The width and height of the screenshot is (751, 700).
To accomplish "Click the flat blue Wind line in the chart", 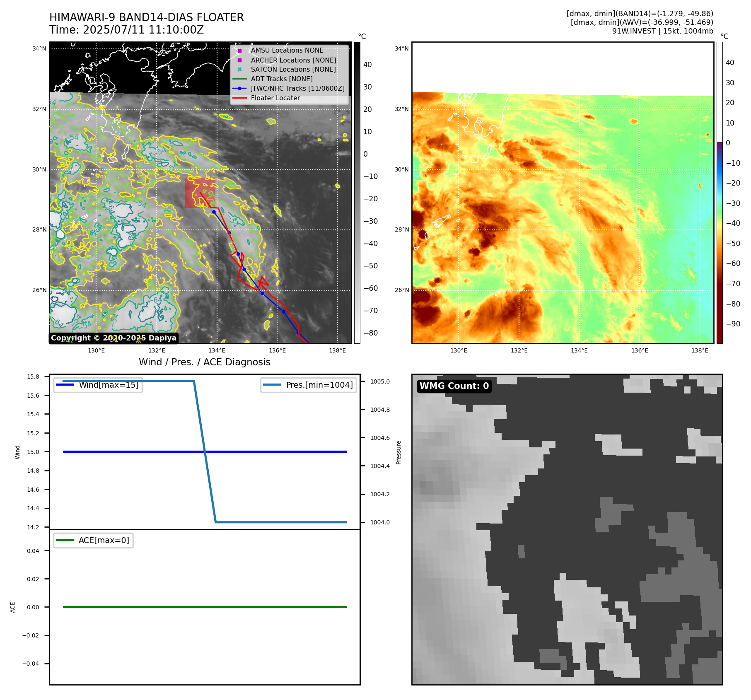I will click(x=205, y=452).
